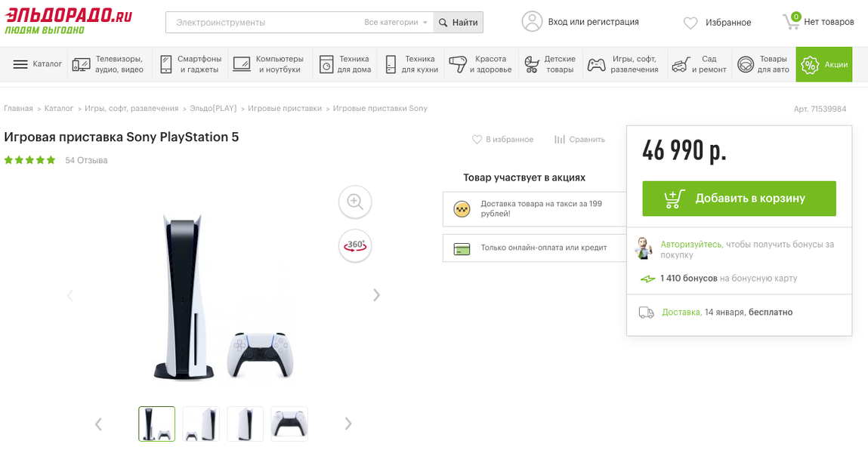The height and width of the screenshot is (453, 868).
Task: Click the magnifier zoom icon on product image
Action: point(355,202)
